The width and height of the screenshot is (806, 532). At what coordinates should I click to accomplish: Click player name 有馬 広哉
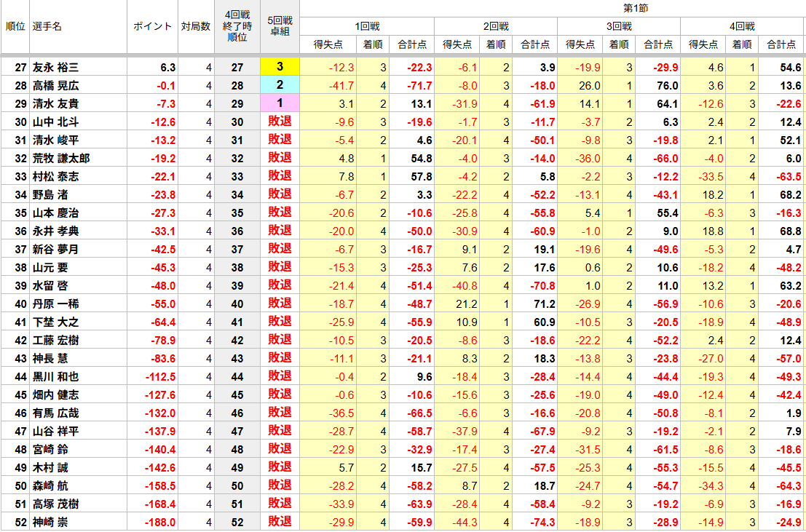55,413
